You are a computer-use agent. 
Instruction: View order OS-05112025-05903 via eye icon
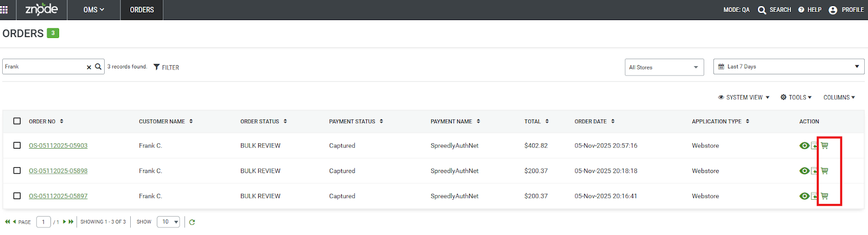click(x=805, y=145)
